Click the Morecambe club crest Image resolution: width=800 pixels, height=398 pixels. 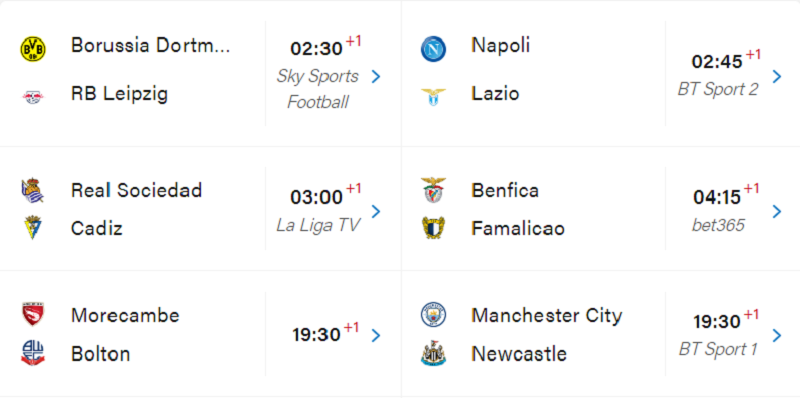click(x=33, y=314)
